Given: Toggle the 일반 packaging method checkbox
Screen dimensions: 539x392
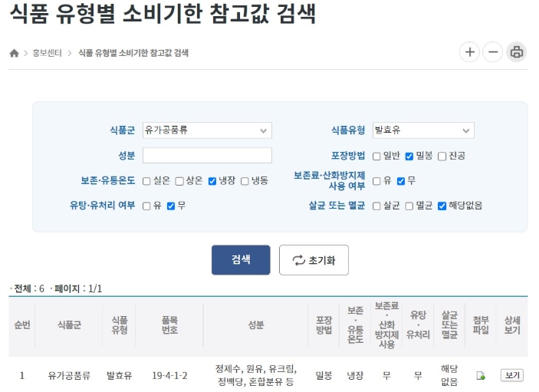Looking at the screenshot, I should (x=376, y=156).
